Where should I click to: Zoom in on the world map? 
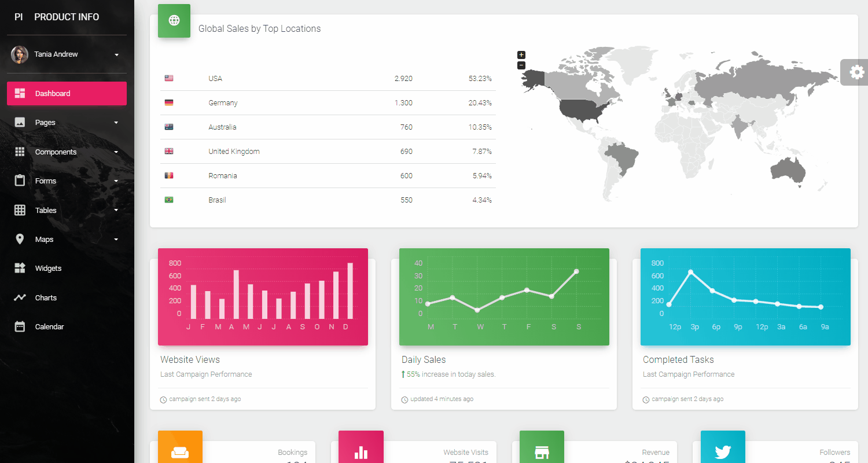click(521, 54)
